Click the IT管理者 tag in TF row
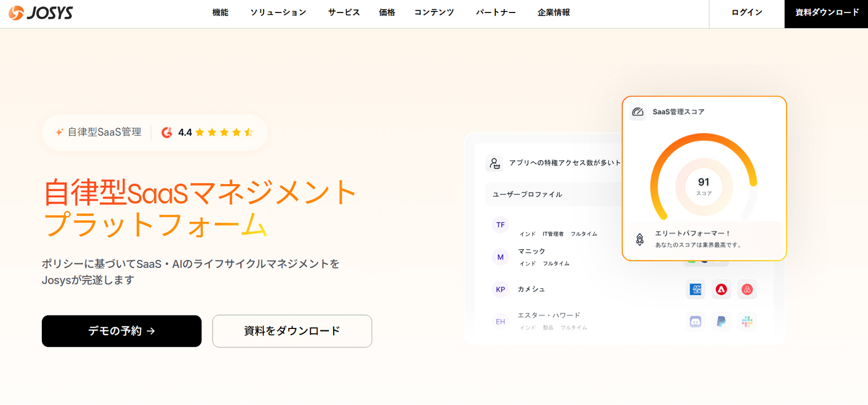 click(x=553, y=234)
